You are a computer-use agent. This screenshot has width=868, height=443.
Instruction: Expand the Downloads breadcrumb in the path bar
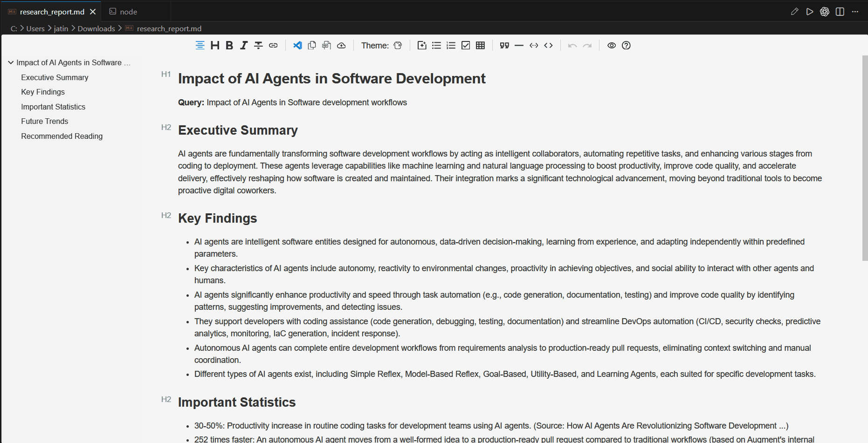(x=96, y=28)
